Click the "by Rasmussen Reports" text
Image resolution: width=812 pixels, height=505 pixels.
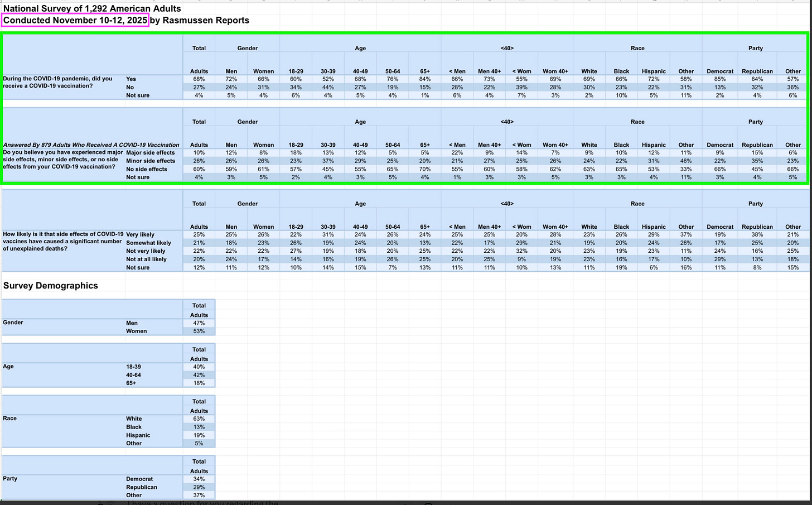(x=199, y=20)
